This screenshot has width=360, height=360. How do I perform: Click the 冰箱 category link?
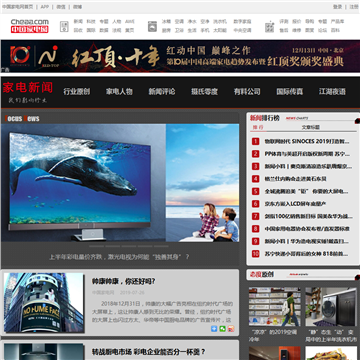point(166,21)
